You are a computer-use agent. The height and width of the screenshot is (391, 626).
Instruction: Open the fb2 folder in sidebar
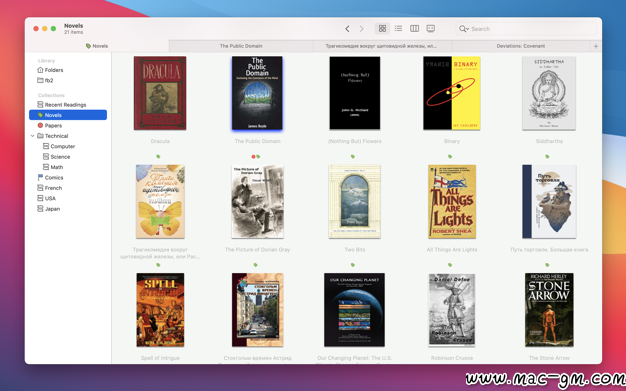(45, 80)
